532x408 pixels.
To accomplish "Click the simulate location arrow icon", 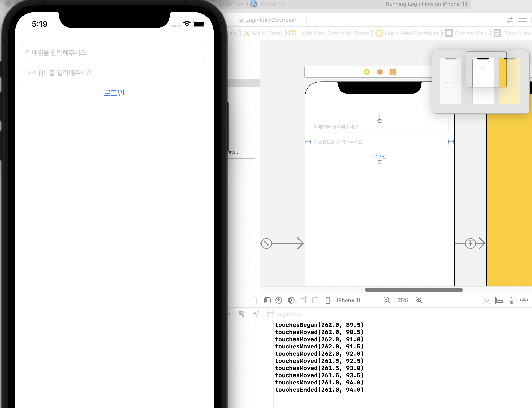I will [x=256, y=314].
